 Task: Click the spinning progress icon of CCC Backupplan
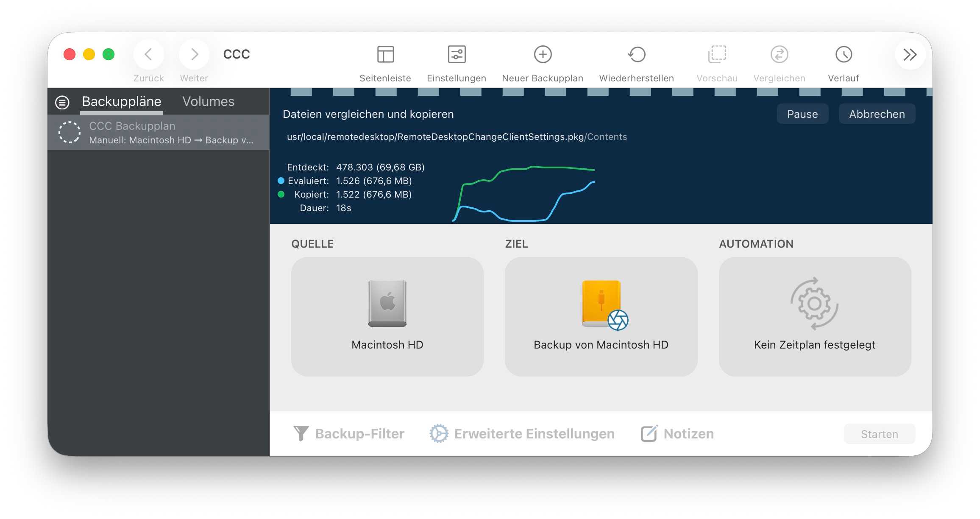(69, 133)
